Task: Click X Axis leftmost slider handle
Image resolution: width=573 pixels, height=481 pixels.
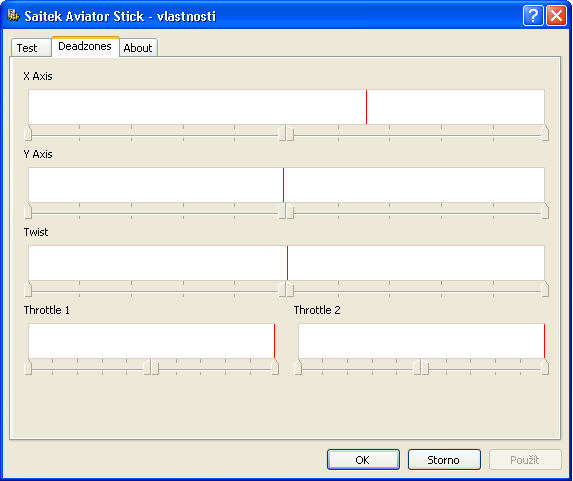Action: tap(28, 133)
